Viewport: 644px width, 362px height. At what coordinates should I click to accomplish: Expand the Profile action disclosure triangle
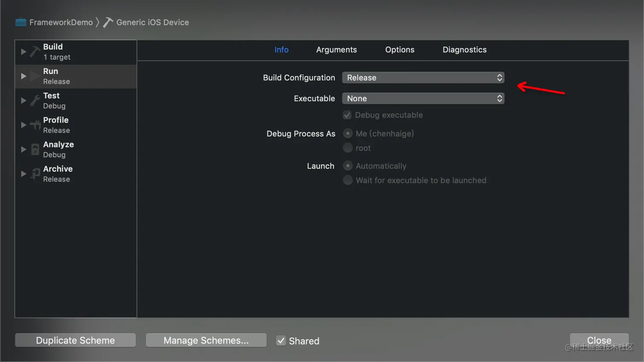(x=23, y=125)
